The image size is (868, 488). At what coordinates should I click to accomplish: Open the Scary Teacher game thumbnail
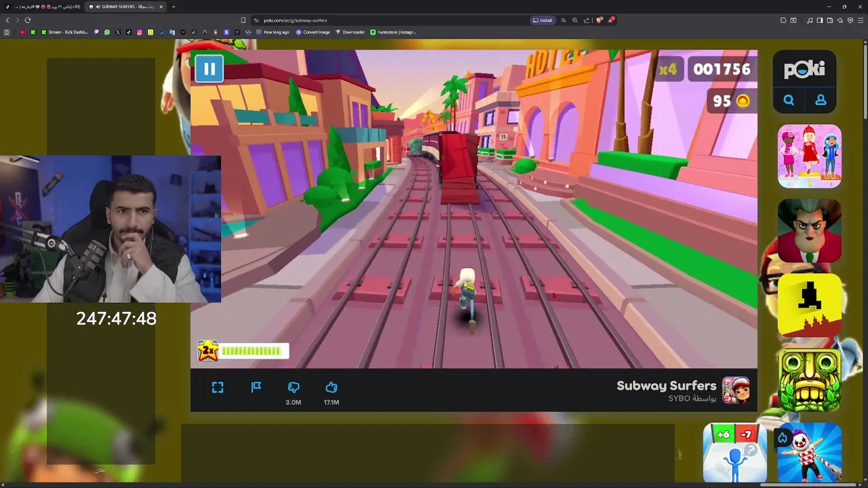click(810, 230)
